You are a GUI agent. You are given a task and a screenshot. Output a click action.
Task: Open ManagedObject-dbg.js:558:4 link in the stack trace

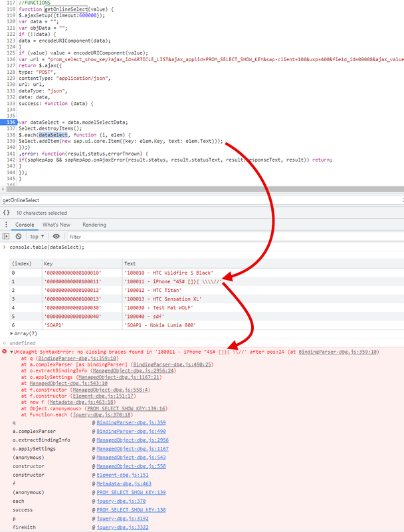(x=110, y=390)
